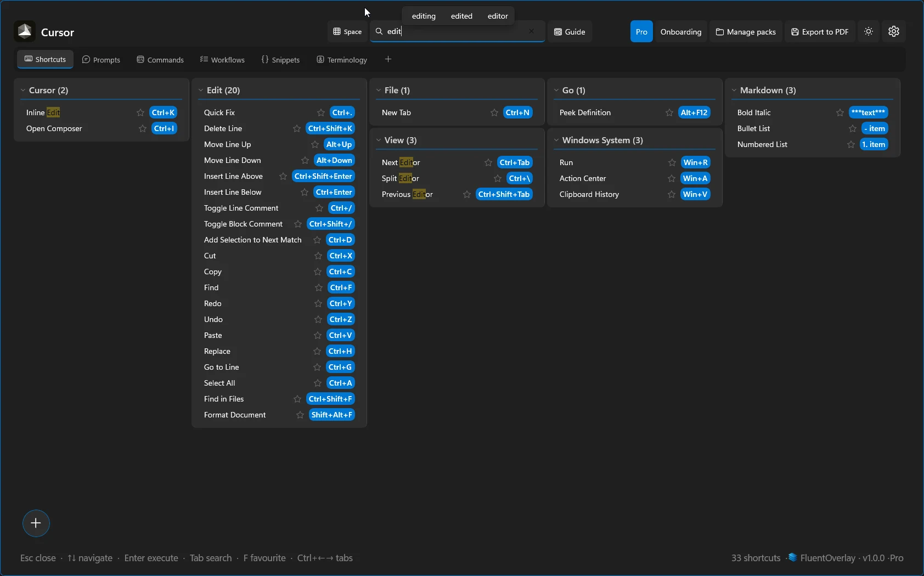
Task: Enable Pro mode
Action: point(641,31)
